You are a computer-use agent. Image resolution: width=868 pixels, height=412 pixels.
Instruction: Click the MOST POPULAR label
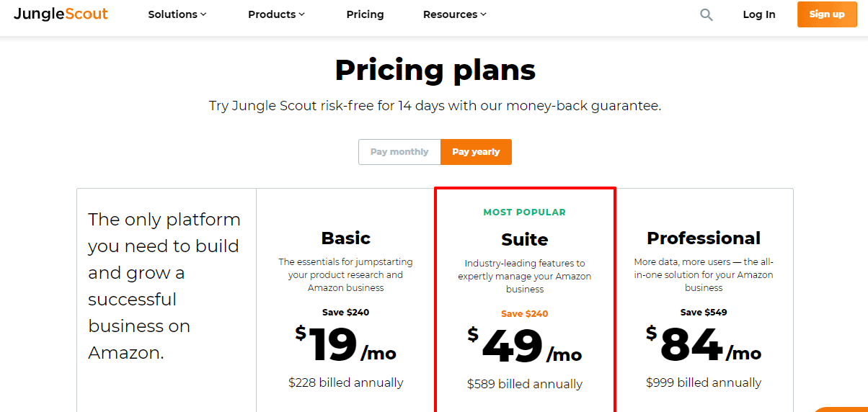[x=524, y=212]
